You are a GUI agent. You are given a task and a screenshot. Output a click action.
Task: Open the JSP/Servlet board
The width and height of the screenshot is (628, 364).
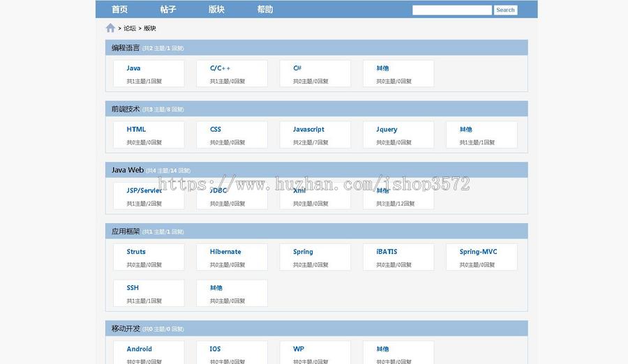coord(144,190)
